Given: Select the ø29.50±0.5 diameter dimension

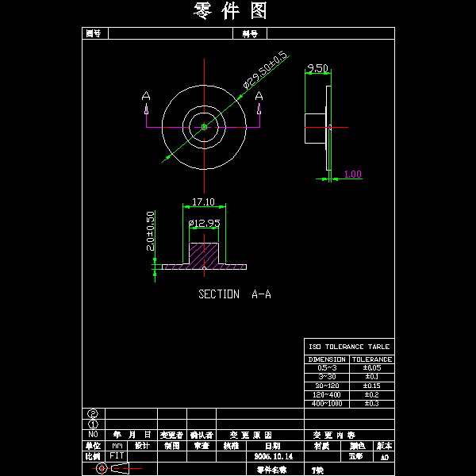Looking at the screenshot, I should pyautogui.click(x=265, y=70).
